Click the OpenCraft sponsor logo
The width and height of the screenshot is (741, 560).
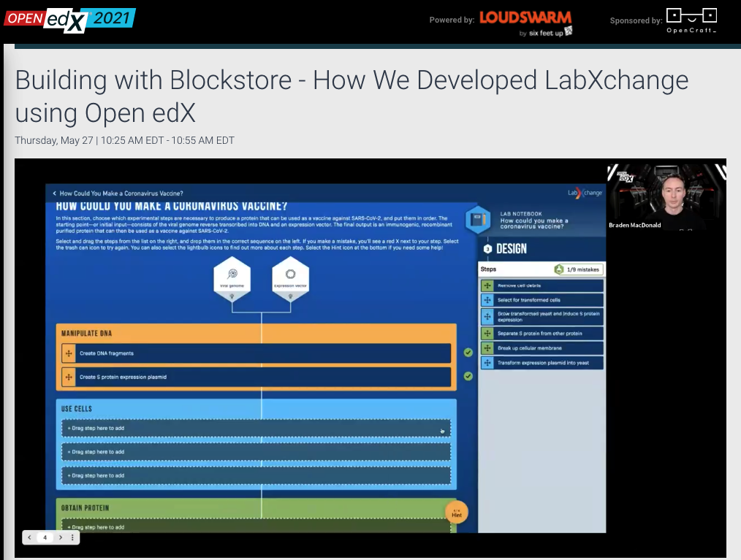[x=691, y=20]
